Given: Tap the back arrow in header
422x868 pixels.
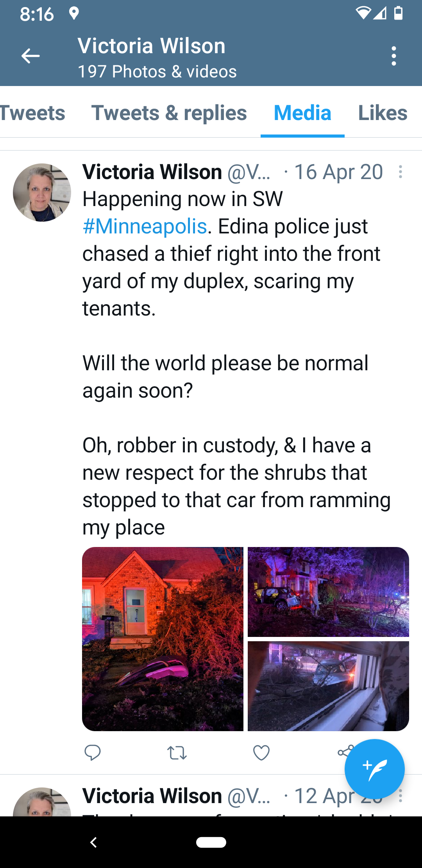Looking at the screenshot, I should pyautogui.click(x=30, y=56).
